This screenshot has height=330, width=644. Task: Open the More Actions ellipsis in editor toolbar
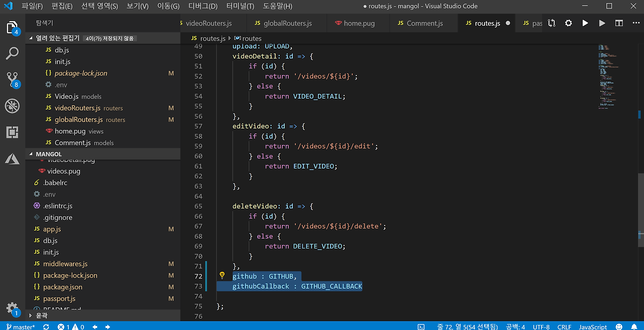(635, 23)
